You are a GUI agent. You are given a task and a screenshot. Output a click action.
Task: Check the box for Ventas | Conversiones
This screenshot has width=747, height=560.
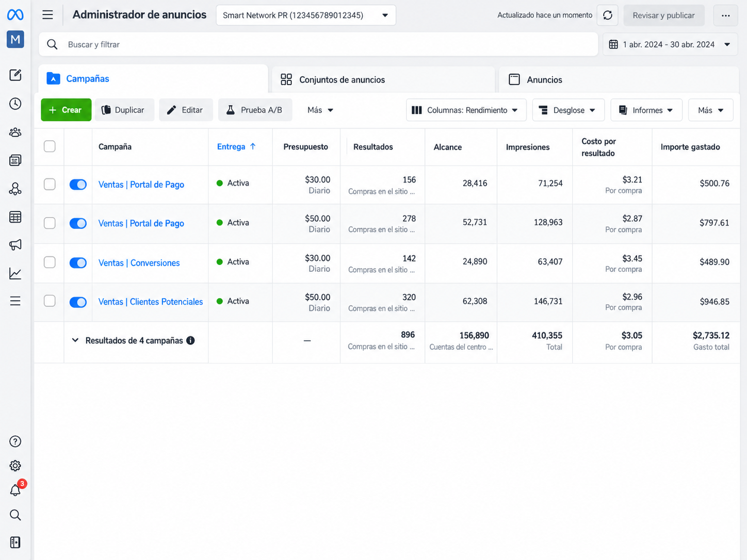coord(50,262)
